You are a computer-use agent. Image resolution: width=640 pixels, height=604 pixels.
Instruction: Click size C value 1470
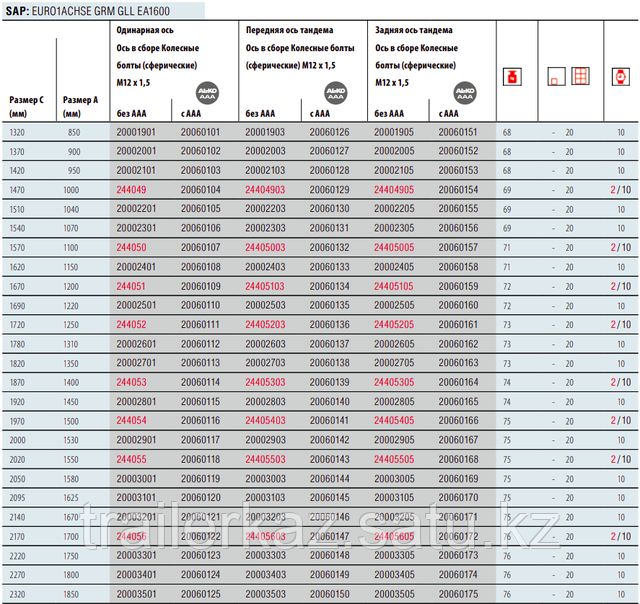click(17, 190)
